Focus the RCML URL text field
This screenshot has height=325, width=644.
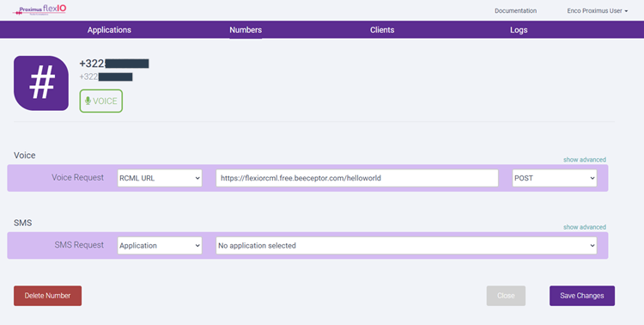[357, 178]
